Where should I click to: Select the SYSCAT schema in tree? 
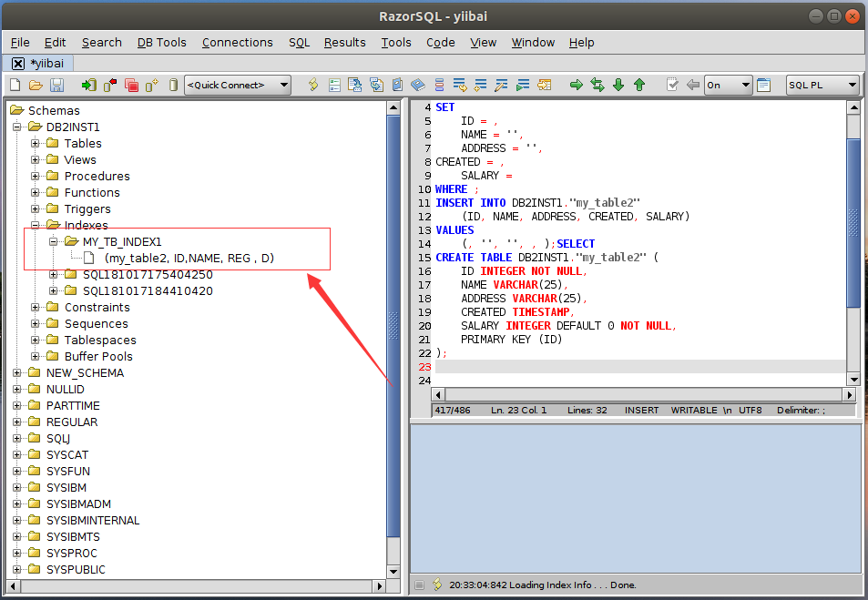[67, 454]
